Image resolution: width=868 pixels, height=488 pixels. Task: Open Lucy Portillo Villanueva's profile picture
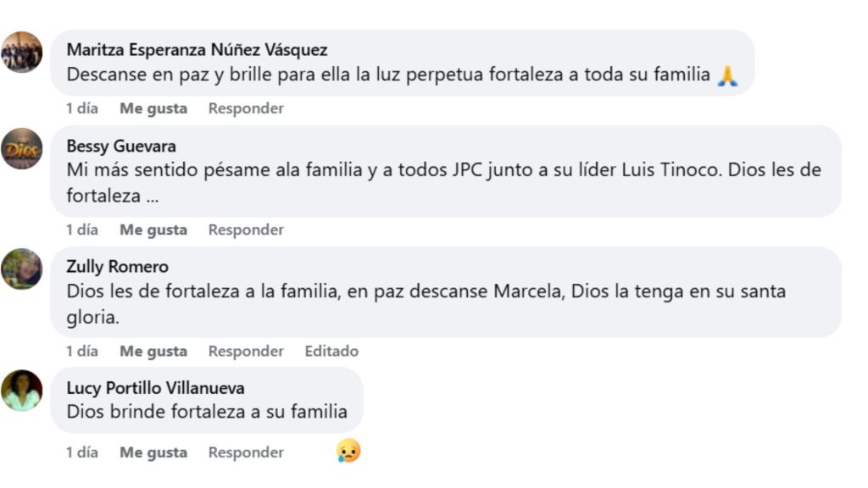tap(24, 391)
